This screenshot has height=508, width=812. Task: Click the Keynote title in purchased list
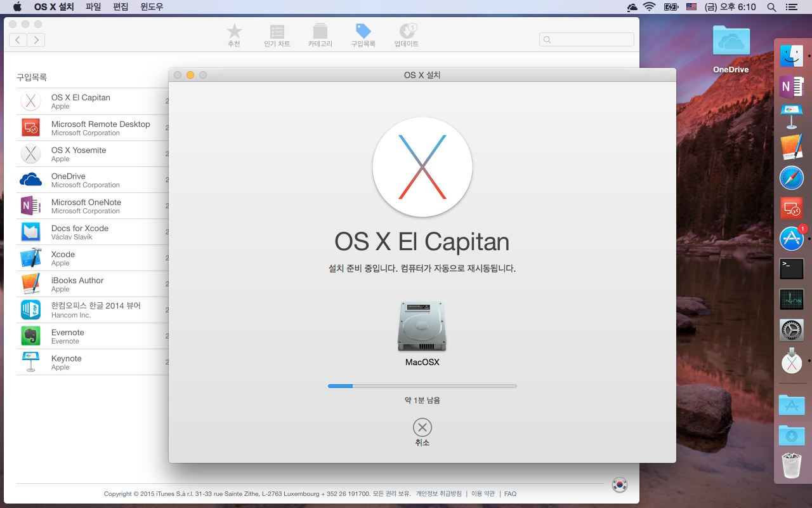pyautogui.click(x=67, y=358)
